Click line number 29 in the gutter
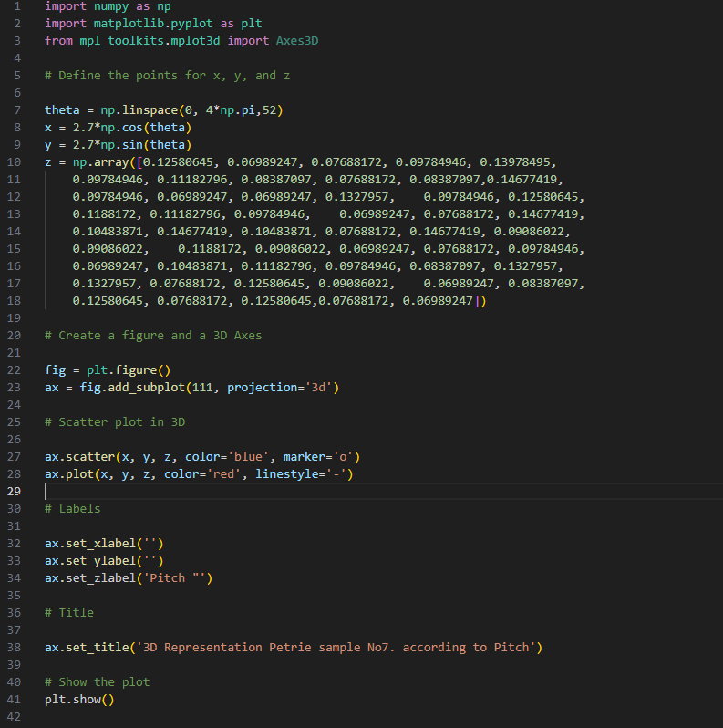 click(14, 492)
